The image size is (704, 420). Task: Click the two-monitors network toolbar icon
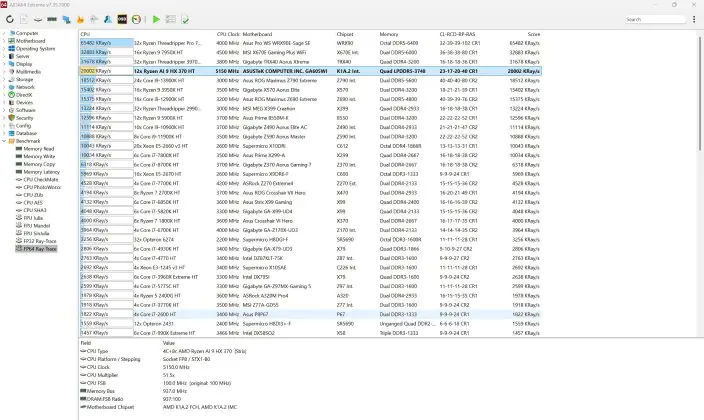66,19
